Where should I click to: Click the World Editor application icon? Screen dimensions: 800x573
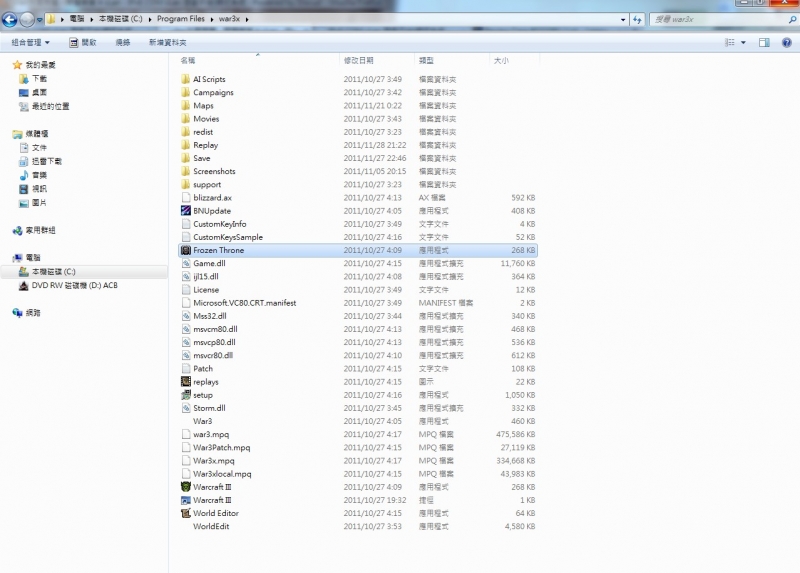186,513
